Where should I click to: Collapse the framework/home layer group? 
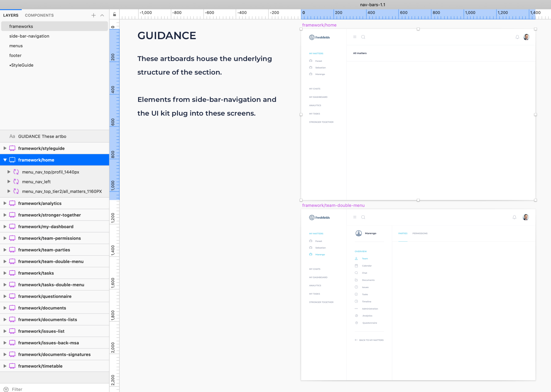pos(5,160)
